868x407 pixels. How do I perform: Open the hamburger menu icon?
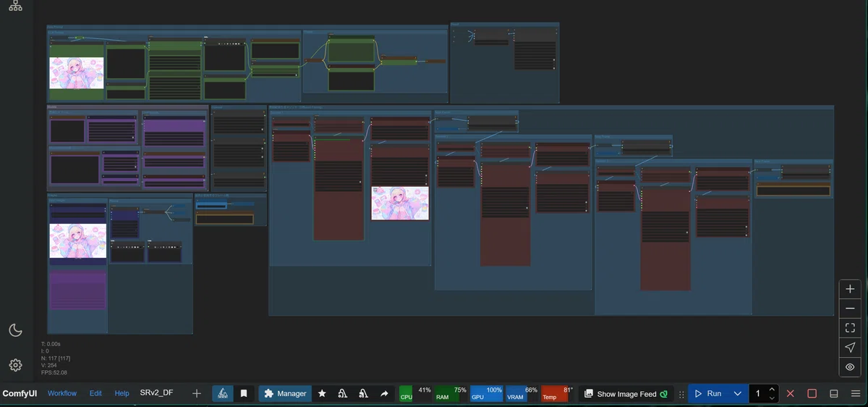pyautogui.click(x=855, y=393)
